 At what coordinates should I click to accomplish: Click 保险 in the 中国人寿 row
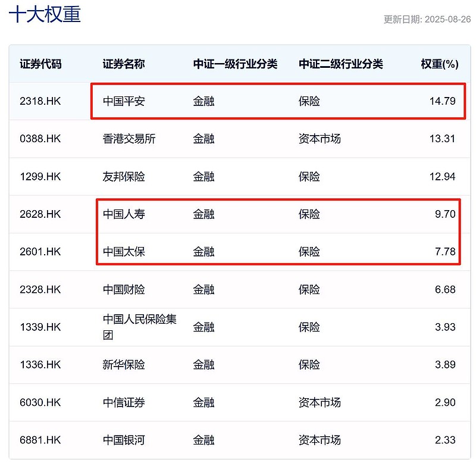(x=309, y=214)
